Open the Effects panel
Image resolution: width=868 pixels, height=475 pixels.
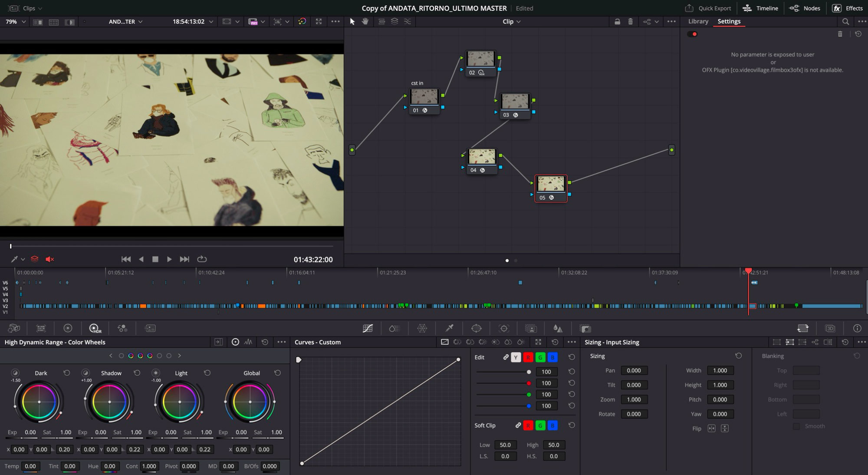coord(847,8)
